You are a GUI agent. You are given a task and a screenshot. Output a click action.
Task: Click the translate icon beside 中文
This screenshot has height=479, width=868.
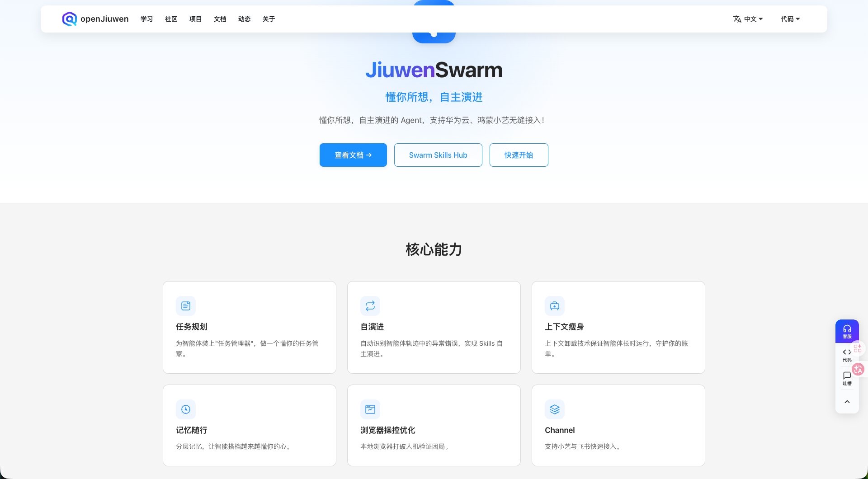(x=737, y=19)
